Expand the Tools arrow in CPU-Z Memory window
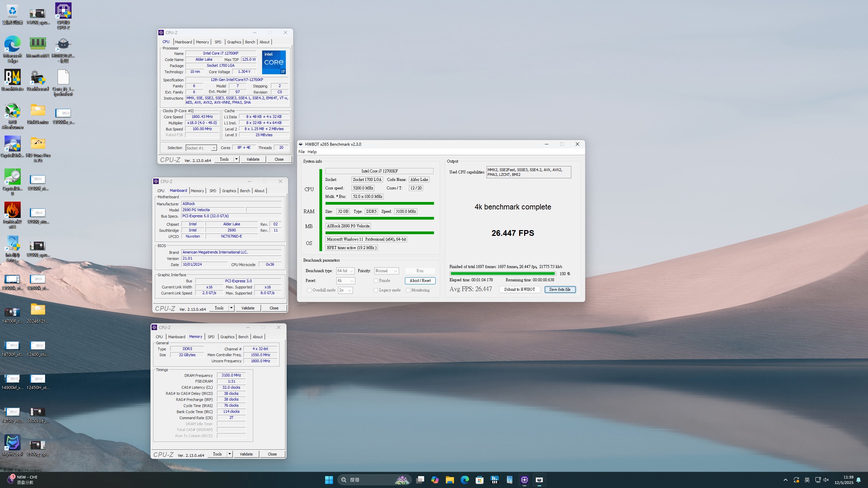Screen dimensions: 868x488 pos(230,454)
